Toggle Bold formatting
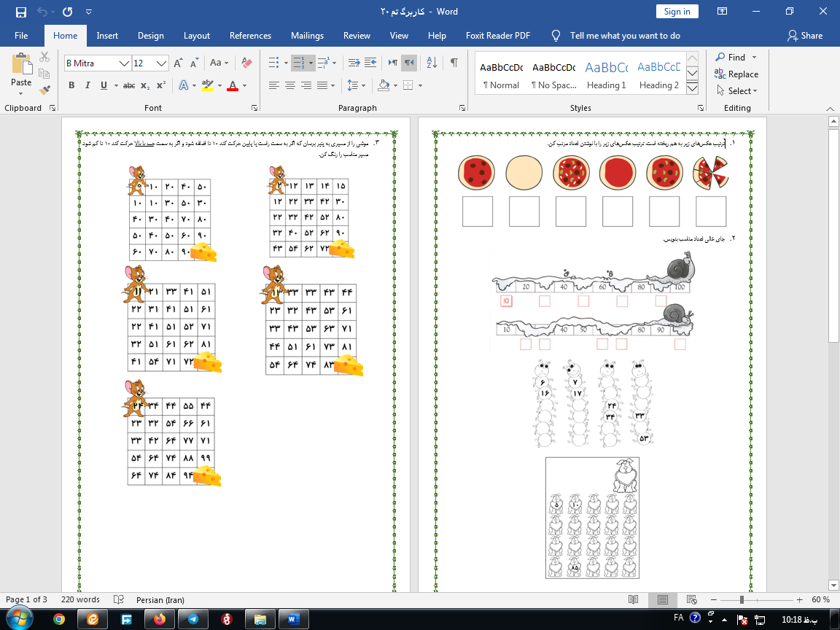 point(71,85)
